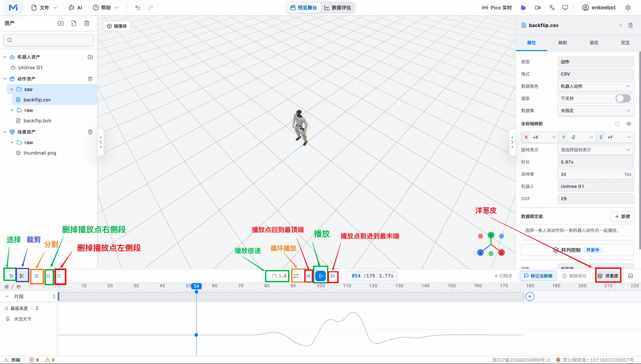
Task: Select Unitree G1 in asset tree
Action: tap(30, 68)
